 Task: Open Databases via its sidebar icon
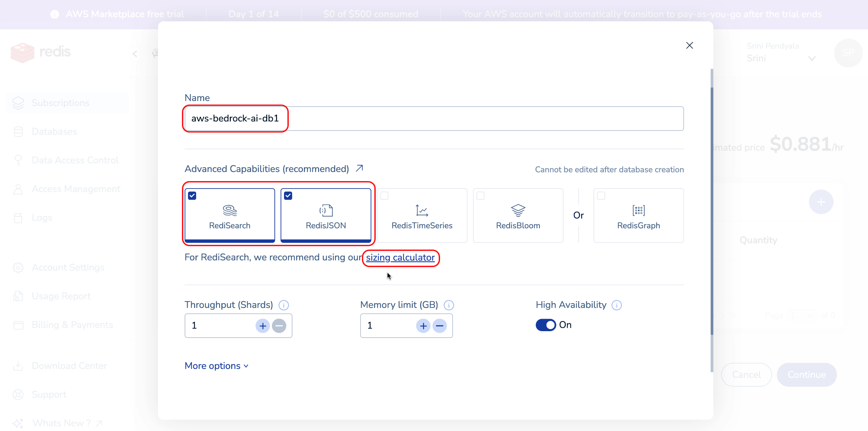coord(18,131)
